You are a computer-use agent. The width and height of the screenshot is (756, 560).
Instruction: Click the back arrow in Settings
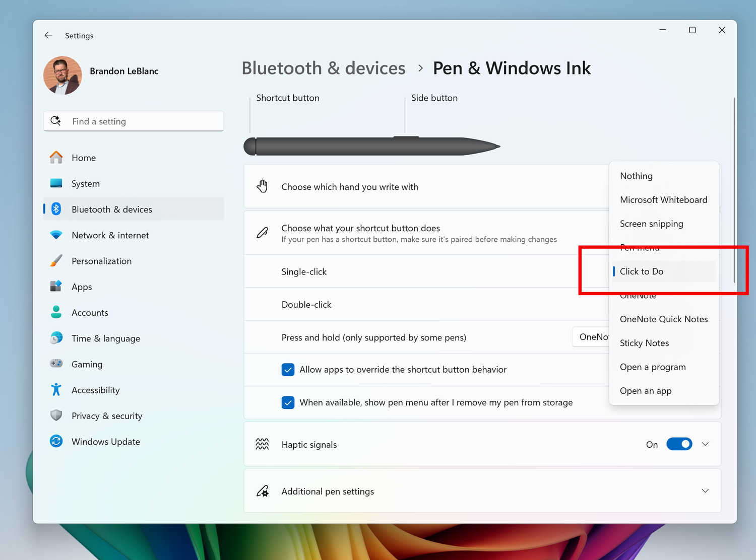48,35
